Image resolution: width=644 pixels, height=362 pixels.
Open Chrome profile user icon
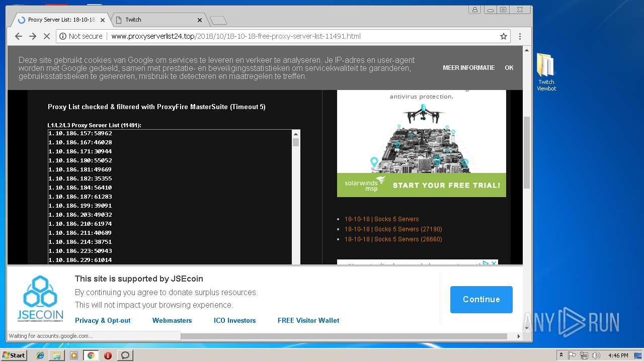click(x=474, y=10)
